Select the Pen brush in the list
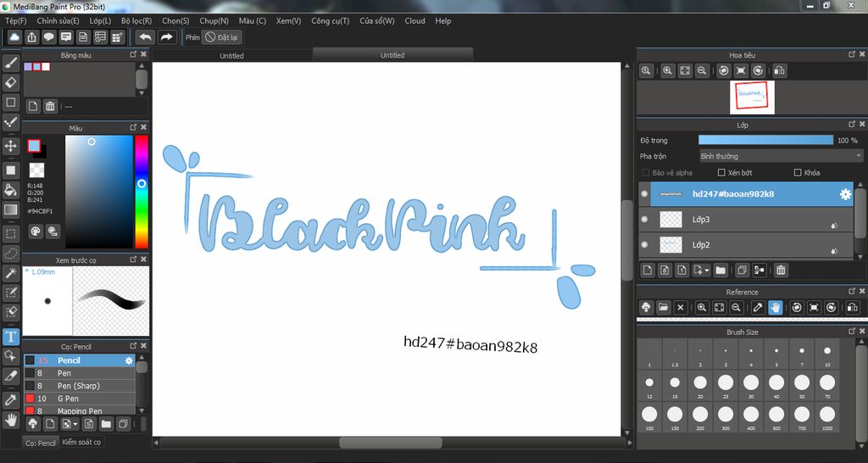 tap(79, 373)
